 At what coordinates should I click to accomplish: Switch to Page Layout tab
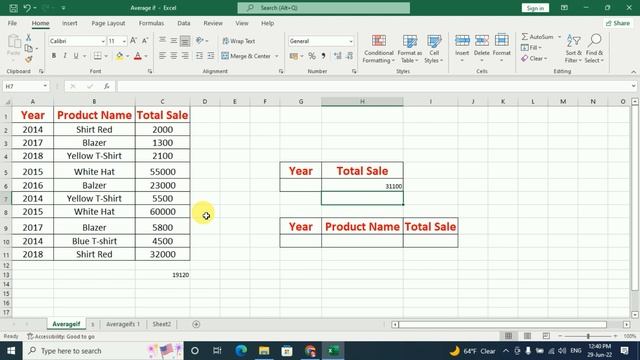(108, 23)
